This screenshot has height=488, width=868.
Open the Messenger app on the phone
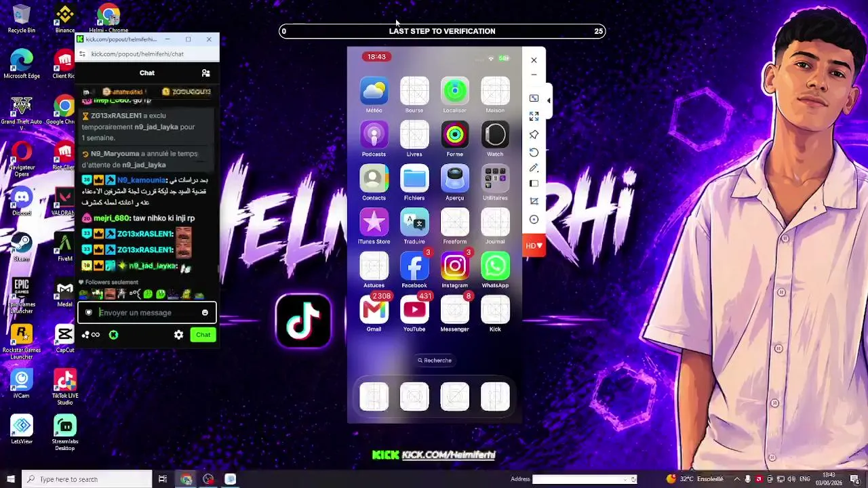tap(454, 310)
